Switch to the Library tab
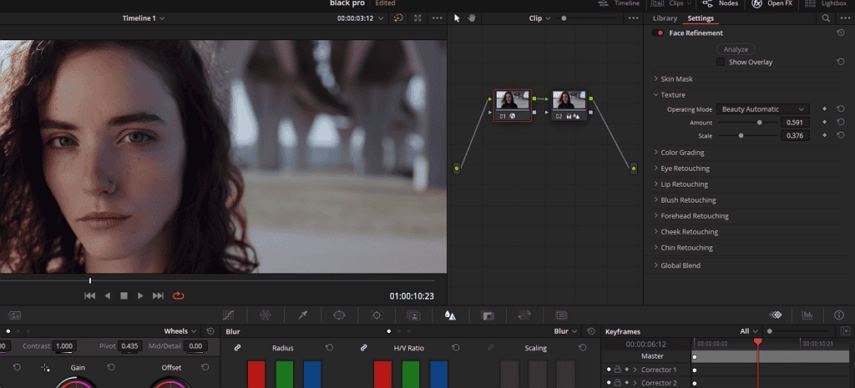855x388 pixels. click(x=665, y=18)
